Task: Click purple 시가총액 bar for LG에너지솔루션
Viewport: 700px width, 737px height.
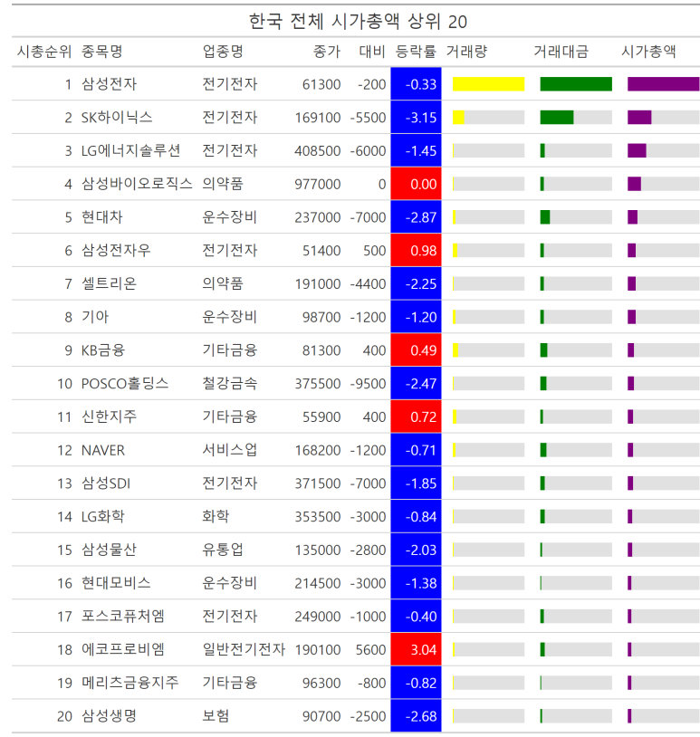Action: [637, 151]
